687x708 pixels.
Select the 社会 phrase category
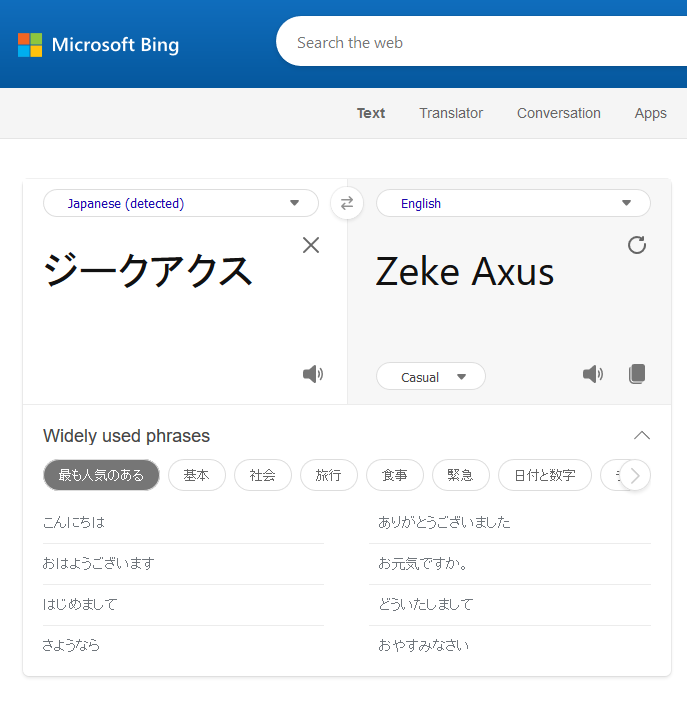(262, 475)
